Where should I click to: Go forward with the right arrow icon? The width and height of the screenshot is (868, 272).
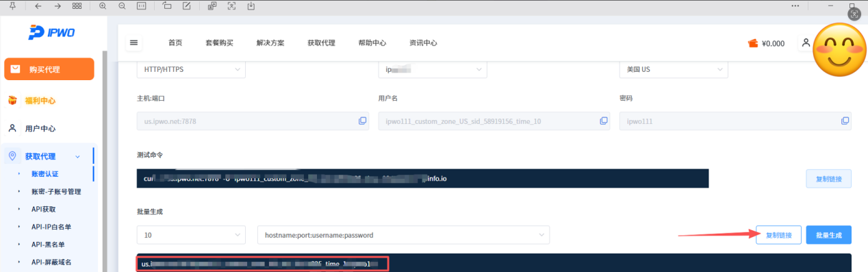[x=58, y=5]
